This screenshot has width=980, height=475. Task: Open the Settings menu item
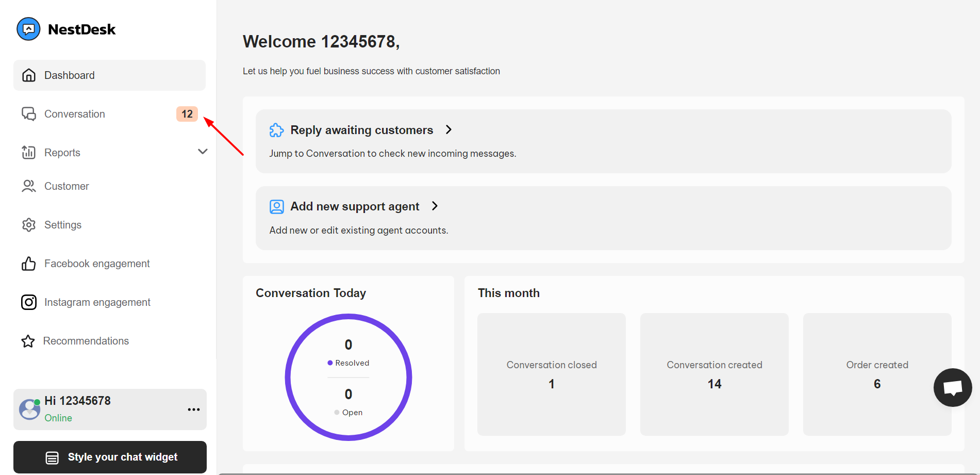coord(109,225)
